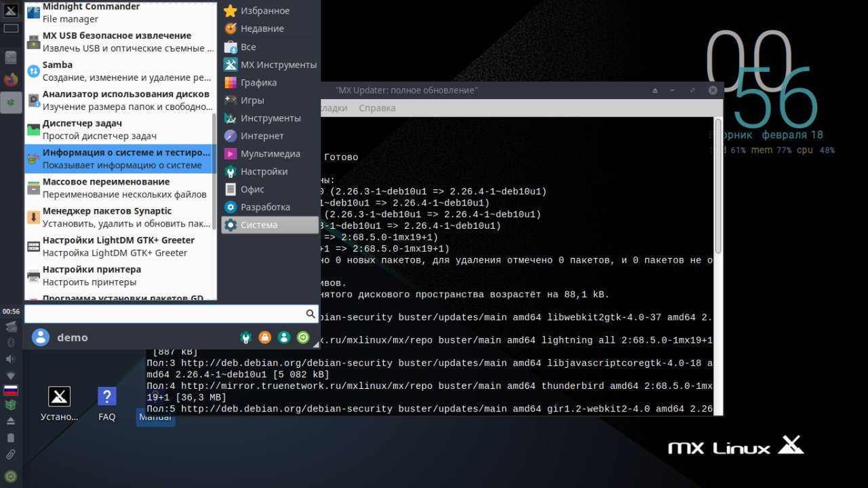Click the green log out icon in menu
This screenshot has width=868, height=488.
coord(303,337)
